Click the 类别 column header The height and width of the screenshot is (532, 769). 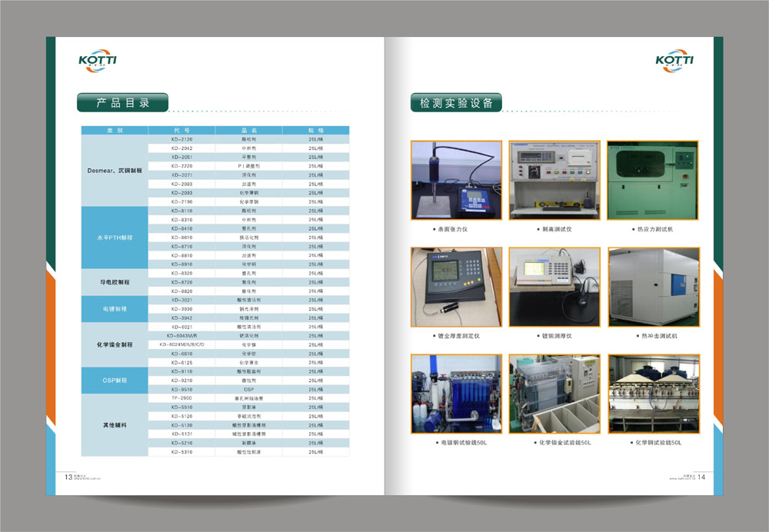tap(115, 131)
